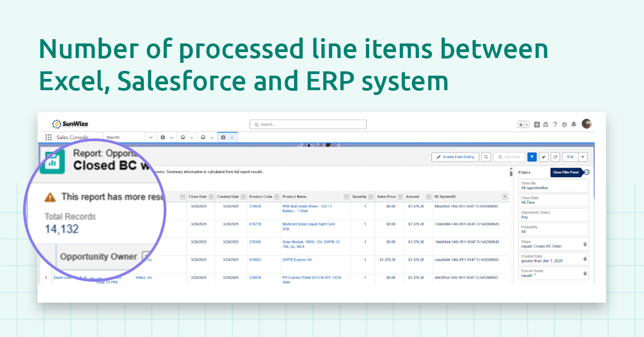Open the Favorites list dropdown arrow

click(x=527, y=124)
